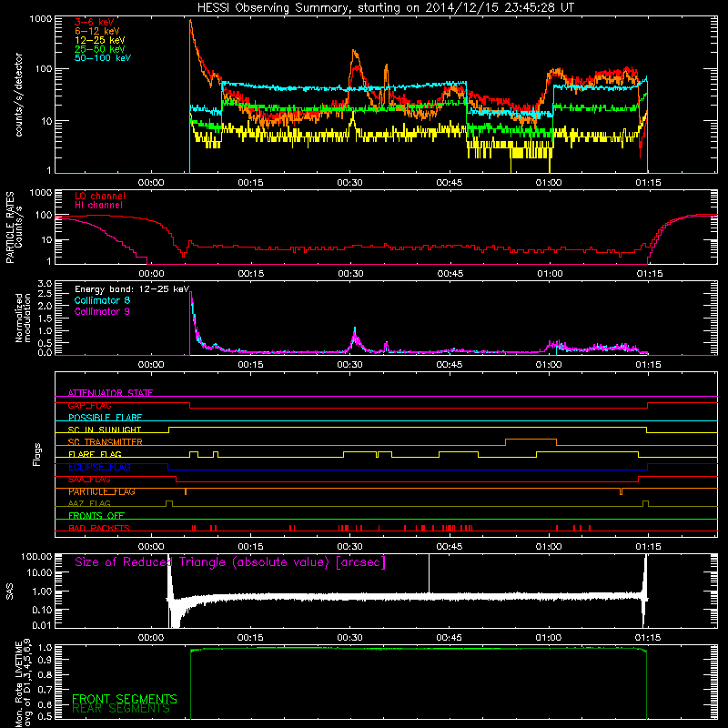Click the SAA_FLAG label
The width and height of the screenshot is (728, 728).
pos(89,480)
